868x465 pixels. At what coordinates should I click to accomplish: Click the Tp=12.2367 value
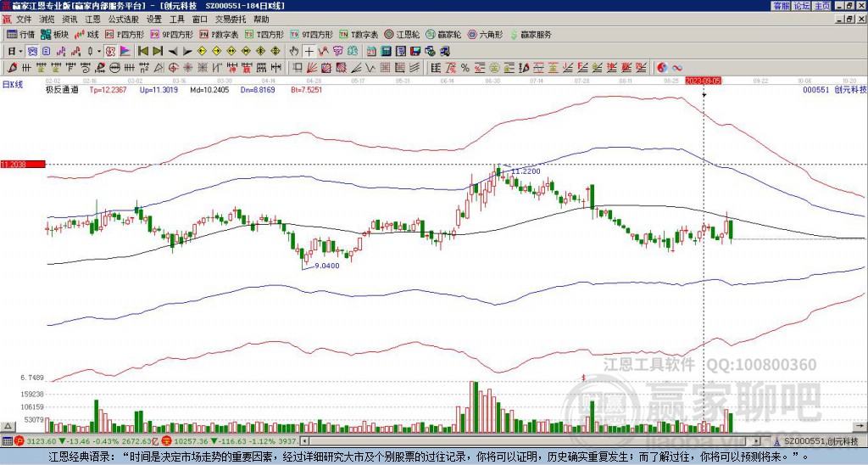108,89
